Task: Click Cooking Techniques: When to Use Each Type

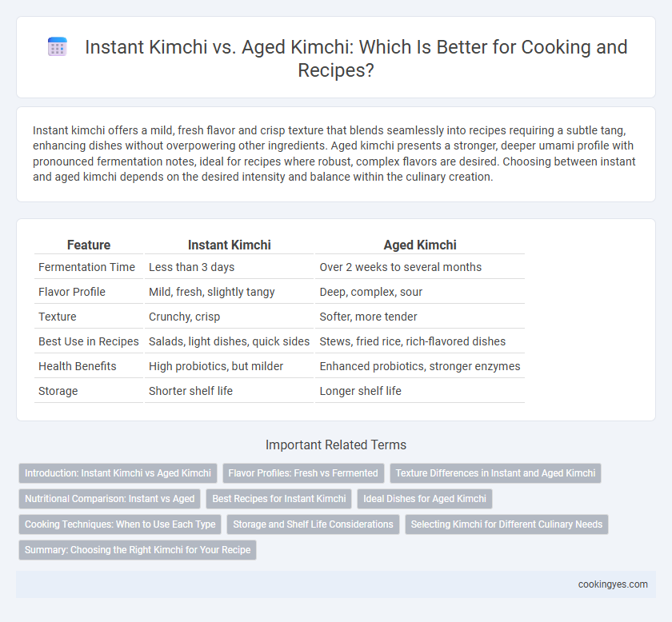Action: [x=120, y=524]
